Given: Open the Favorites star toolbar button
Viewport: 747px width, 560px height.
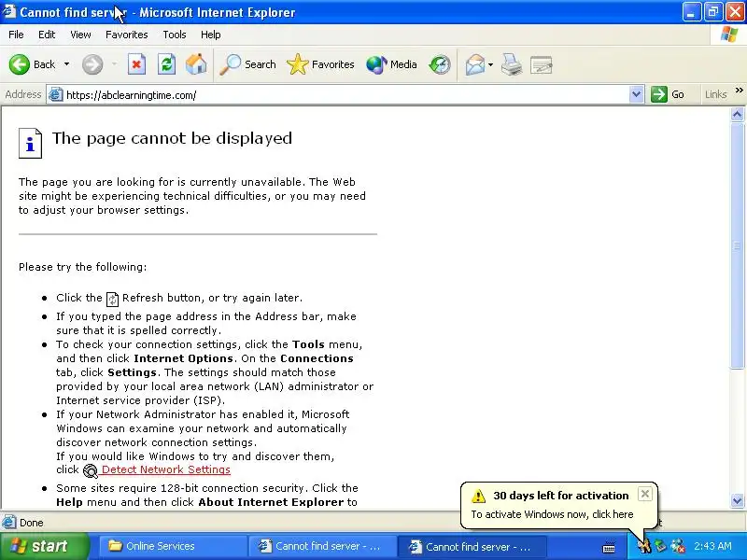Looking at the screenshot, I should tap(320, 64).
